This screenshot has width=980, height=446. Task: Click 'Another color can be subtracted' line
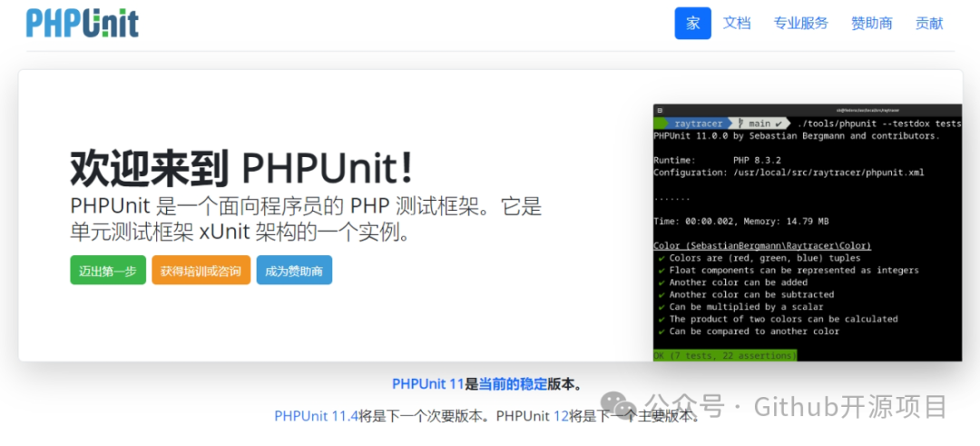746,294
